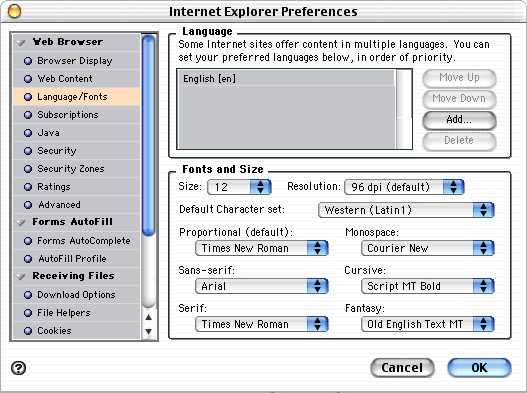Open the Cursive font dropdown
Image resolution: width=527 pixels, height=393 pixels.
click(x=428, y=286)
